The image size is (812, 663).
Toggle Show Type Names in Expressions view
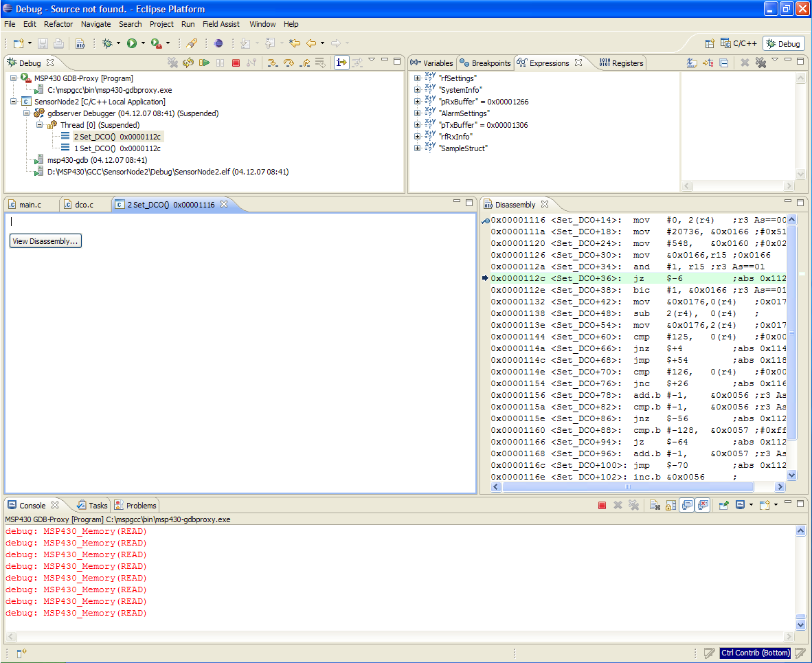point(692,63)
